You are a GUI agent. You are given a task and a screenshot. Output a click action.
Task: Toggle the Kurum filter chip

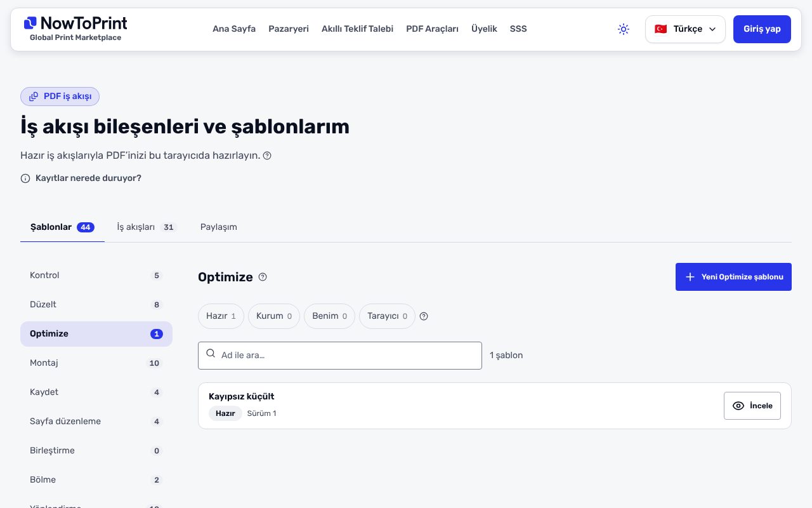274,316
